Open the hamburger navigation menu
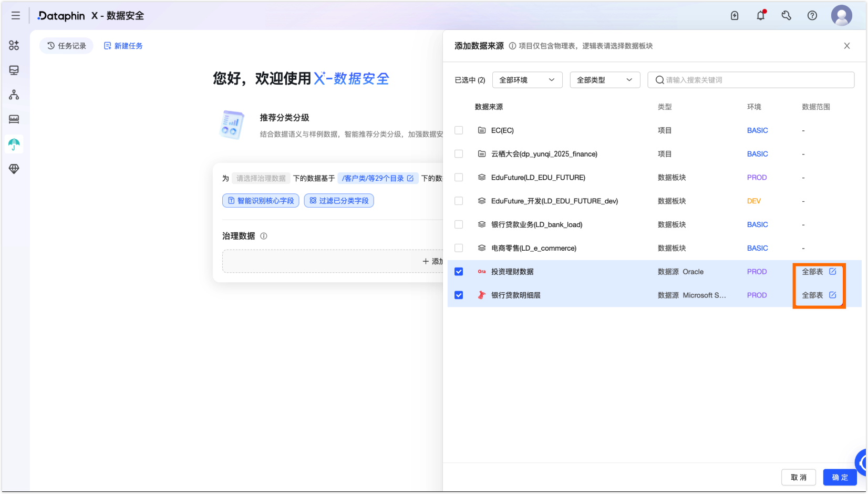The width and height of the screenshot is (868, 494). [16, 16]
